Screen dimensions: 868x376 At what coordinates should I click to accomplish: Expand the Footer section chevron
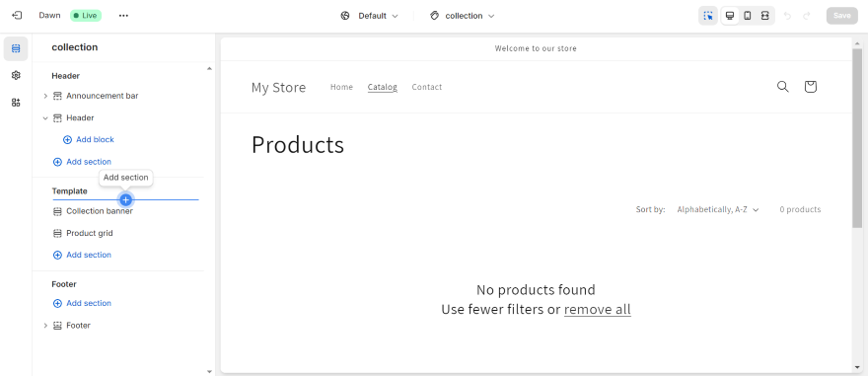coord(45,326)
